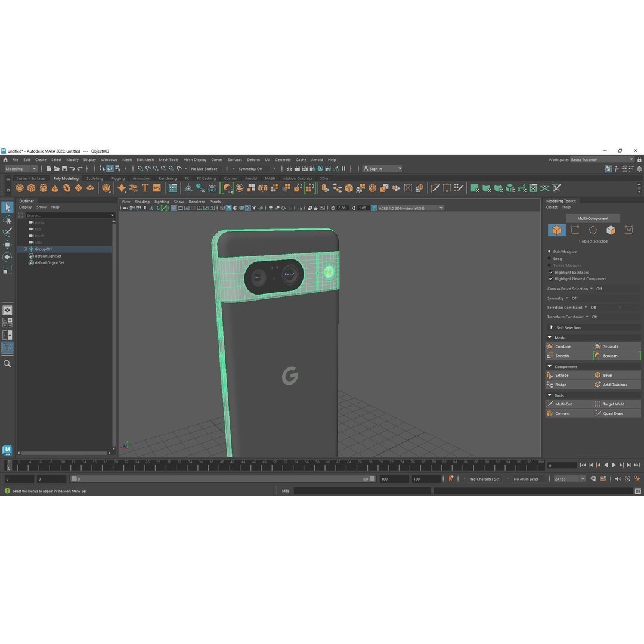Select the Rotate tool in the toolbox
This screenshot has width=644, height=644.
[7, 257]
